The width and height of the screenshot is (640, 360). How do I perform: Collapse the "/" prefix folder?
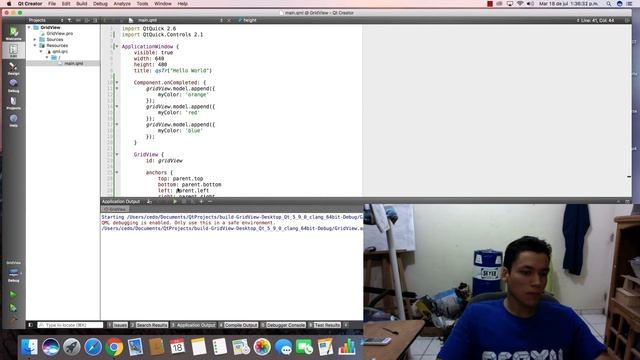[x=47, y=58]
